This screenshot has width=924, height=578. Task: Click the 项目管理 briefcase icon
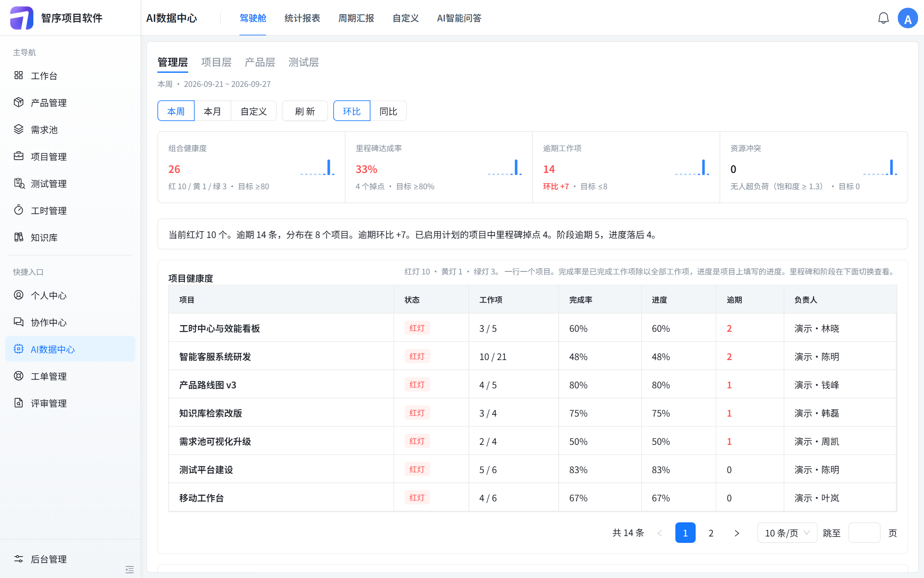(18, 156)
